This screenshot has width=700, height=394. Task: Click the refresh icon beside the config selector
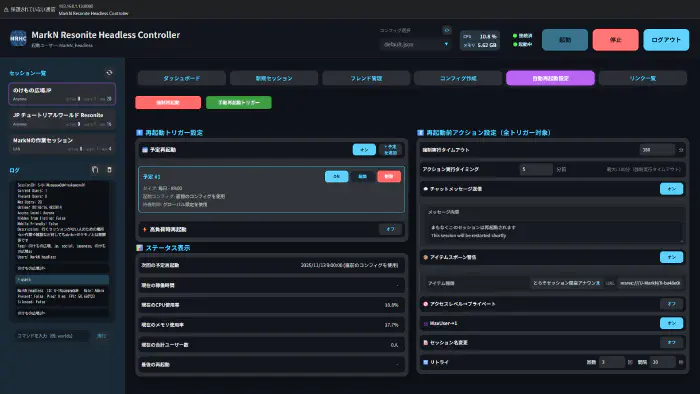pyautogui.click(x=446, y=30)
